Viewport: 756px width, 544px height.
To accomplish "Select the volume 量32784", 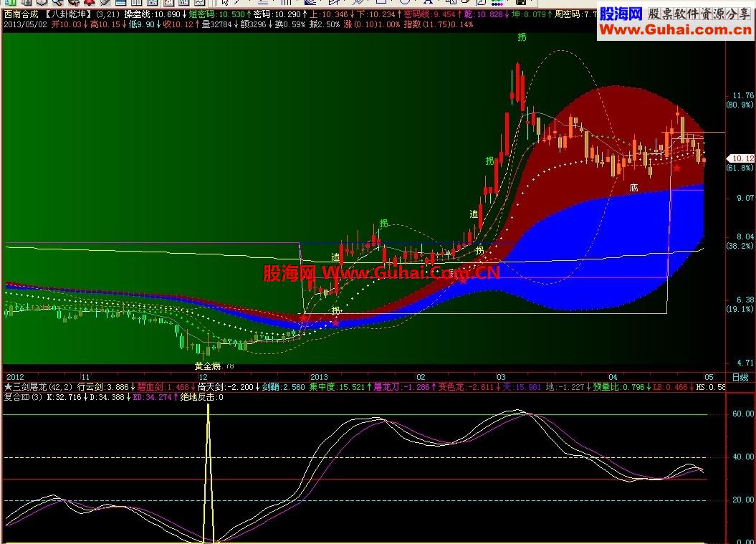I will tap(217, 24).
